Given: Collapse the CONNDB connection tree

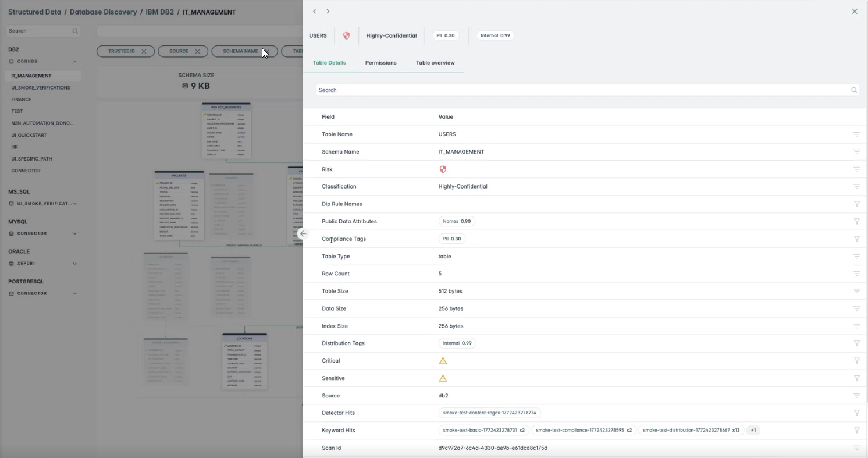Looking at the screenshot, I should (x=74, y=61).
